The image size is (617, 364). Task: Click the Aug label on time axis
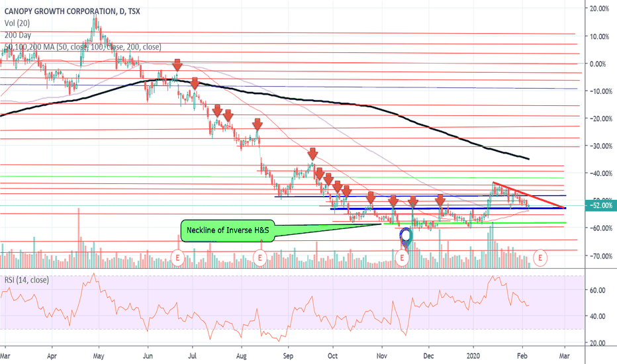pos(241,356)
